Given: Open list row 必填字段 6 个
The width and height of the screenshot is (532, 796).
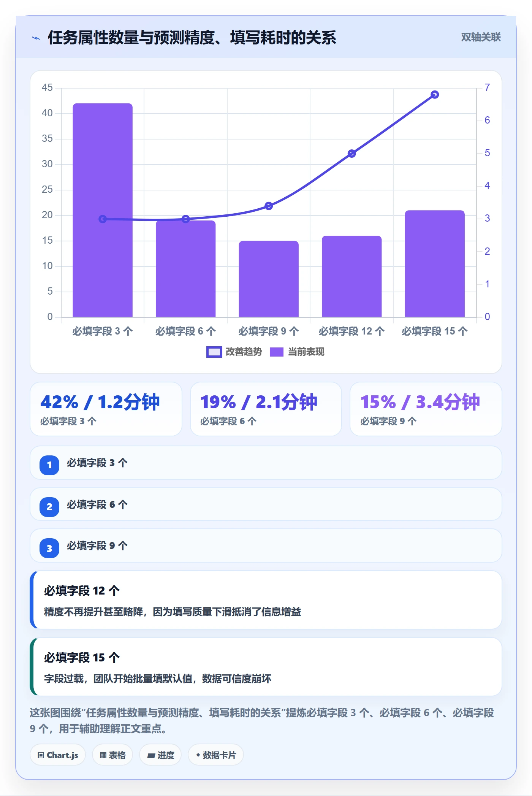Looking at the screenshot, I should click(x=266, y=504).
